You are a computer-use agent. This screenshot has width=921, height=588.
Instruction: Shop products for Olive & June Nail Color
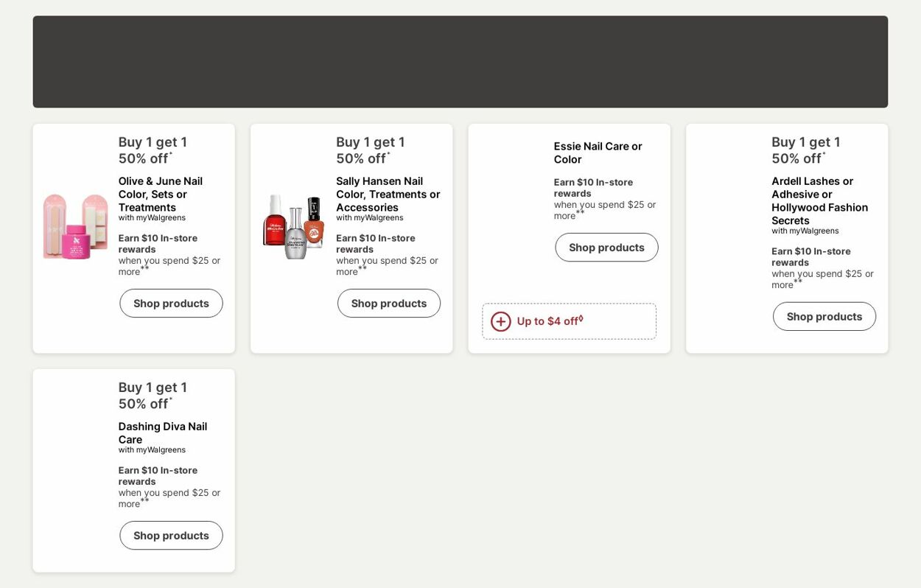tap(171, 304)
